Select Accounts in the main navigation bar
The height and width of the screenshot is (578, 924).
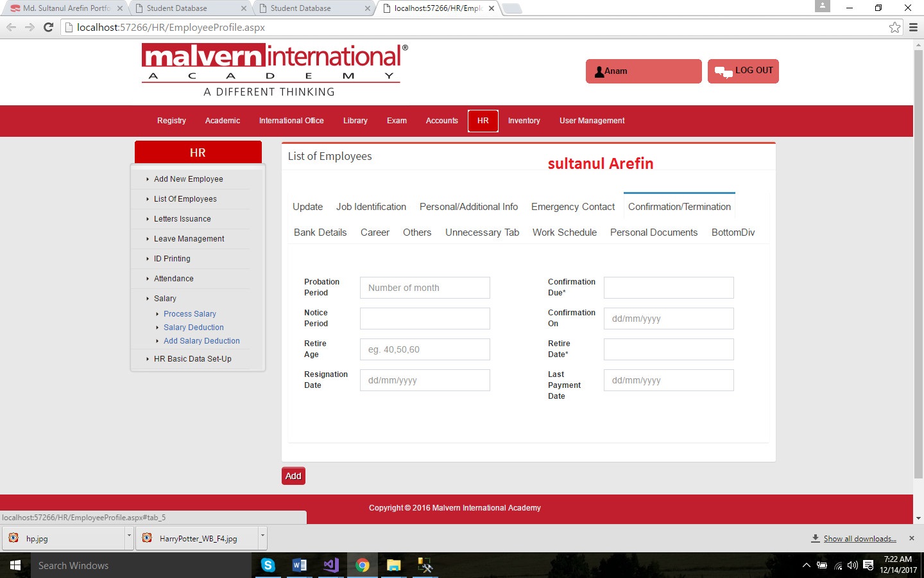click(441, 121)
